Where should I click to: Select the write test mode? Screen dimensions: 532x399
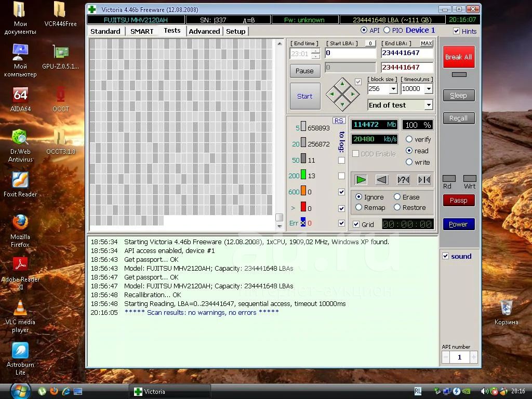click(x=409, y=162)
